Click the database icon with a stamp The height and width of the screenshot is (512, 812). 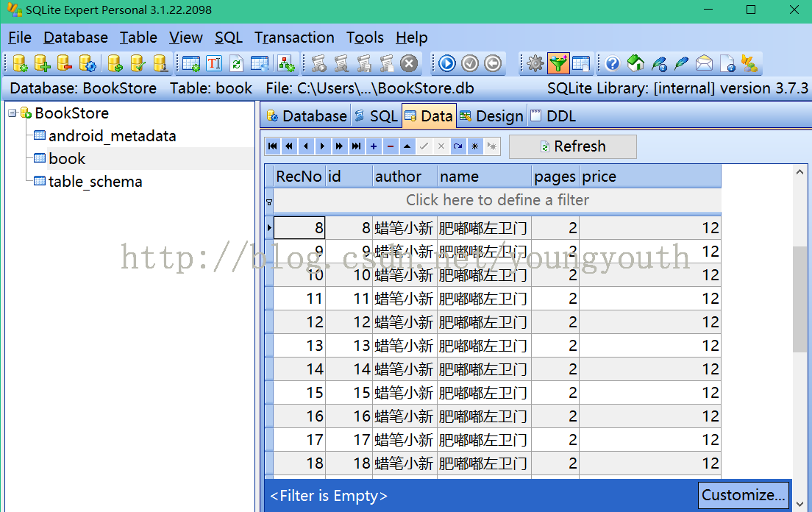pyautogui.click(x=160, y=64)
